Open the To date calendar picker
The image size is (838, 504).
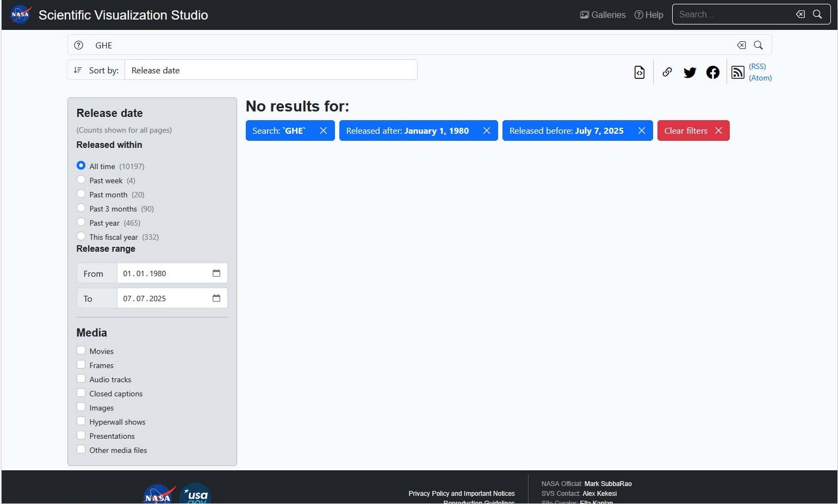click(216, 298)
